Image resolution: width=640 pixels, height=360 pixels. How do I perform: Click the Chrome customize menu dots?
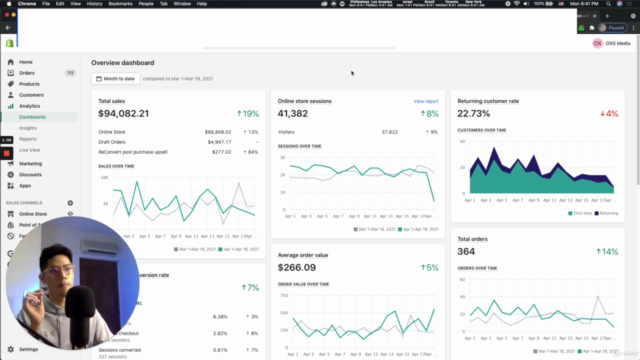point(633,28)
